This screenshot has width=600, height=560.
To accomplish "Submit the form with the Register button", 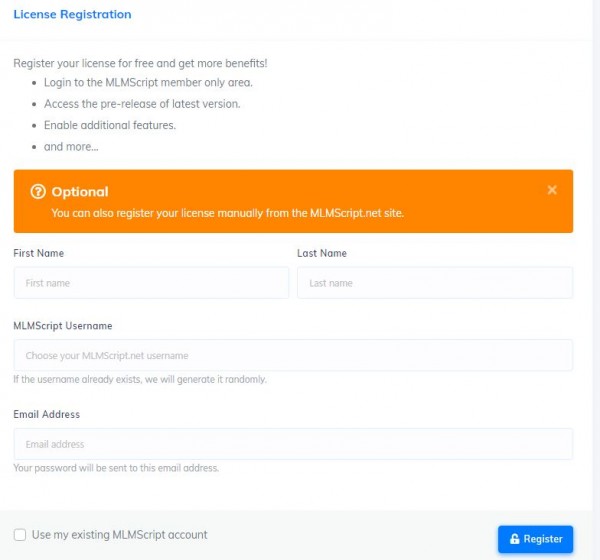I will click(535, 539).
